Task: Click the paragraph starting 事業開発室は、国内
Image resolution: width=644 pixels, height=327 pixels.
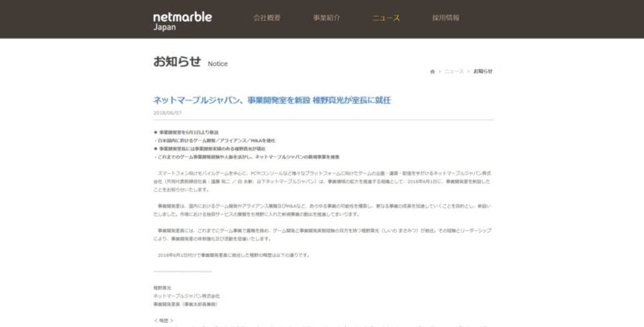Action: (322, 211)
